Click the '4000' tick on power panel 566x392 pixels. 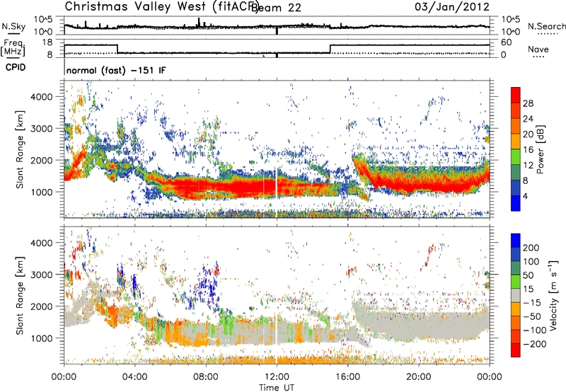point(42,97)
